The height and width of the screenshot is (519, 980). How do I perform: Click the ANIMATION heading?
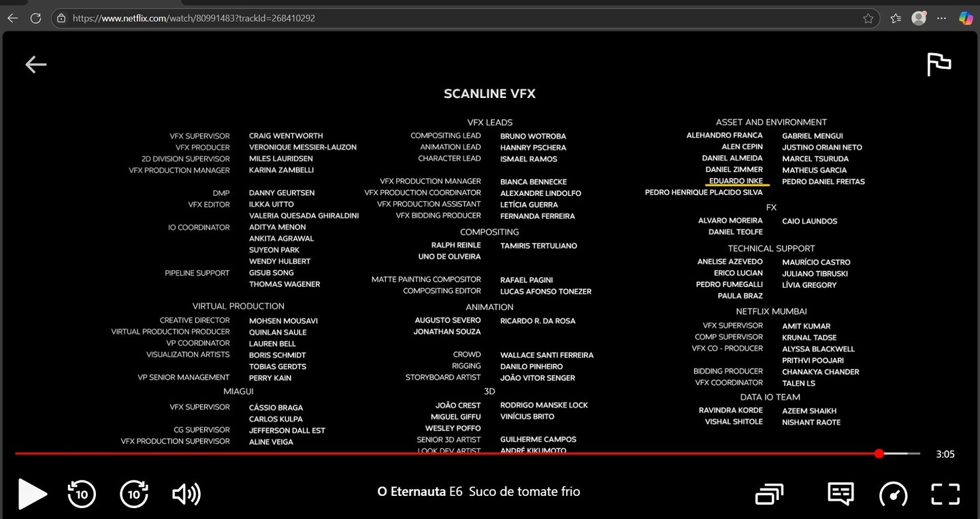[x=489, y=307]
